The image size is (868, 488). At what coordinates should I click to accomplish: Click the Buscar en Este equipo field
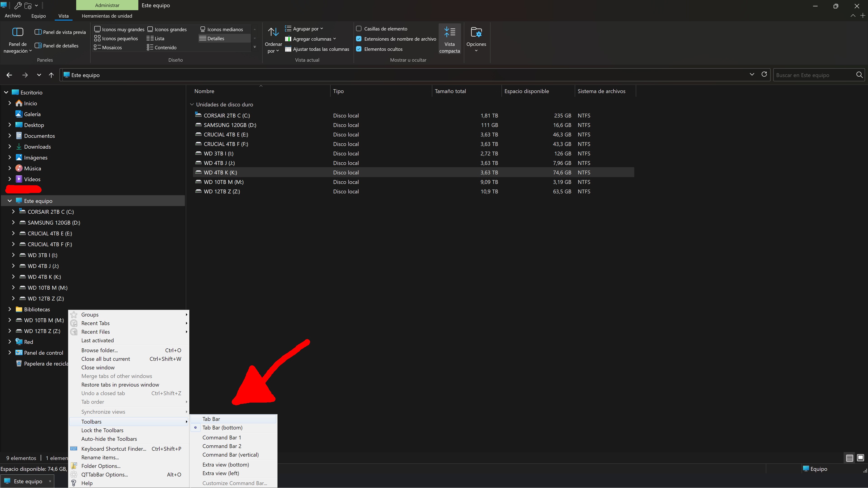click(x=815, y=75)
